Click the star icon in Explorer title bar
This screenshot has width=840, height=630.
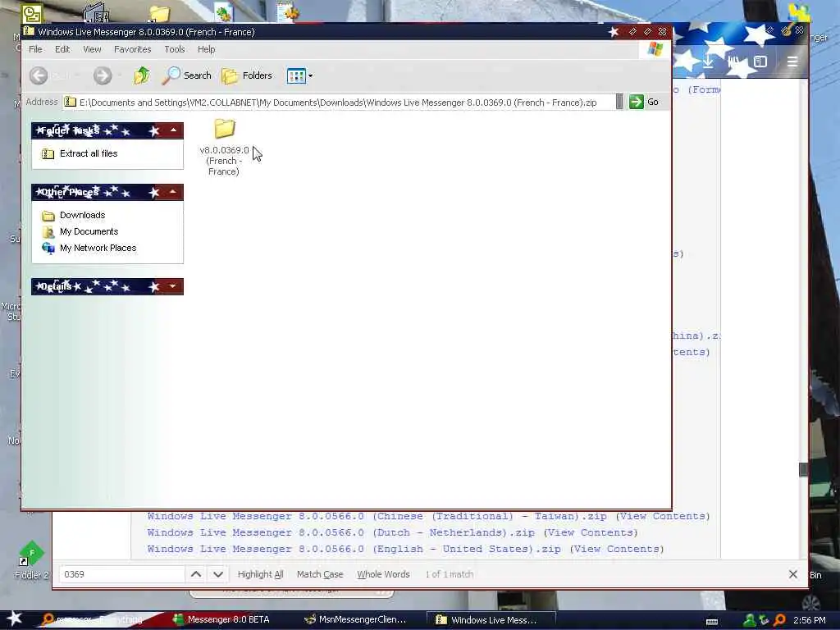[614, 32]
